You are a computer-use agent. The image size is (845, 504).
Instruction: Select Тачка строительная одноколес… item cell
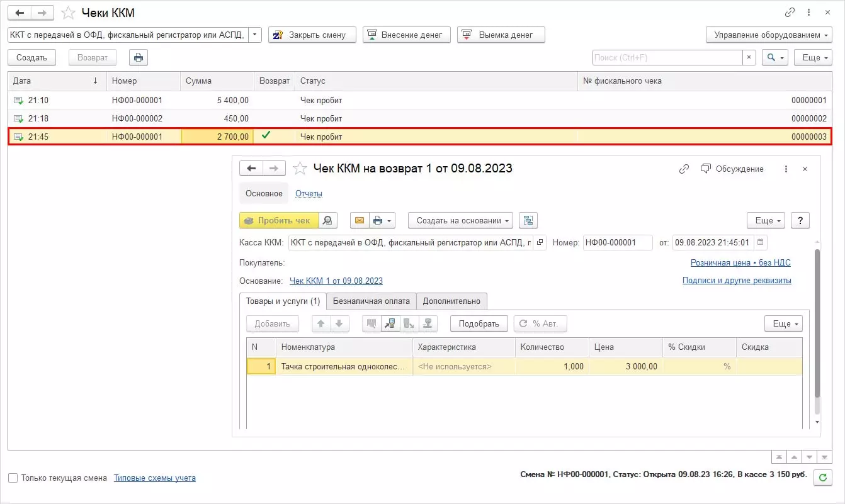pyautogui.click(x=344, y=366)
